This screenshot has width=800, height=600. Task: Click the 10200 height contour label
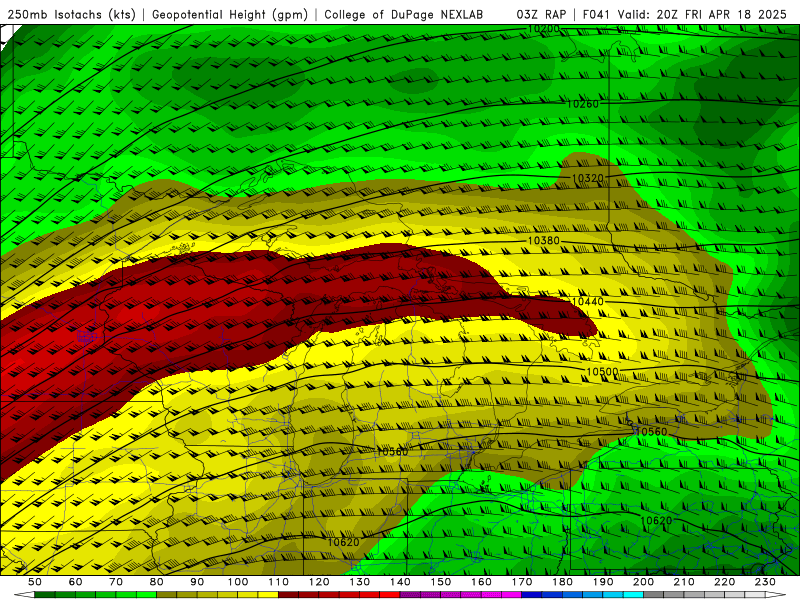pyautogui.click(x=543, y=29)
